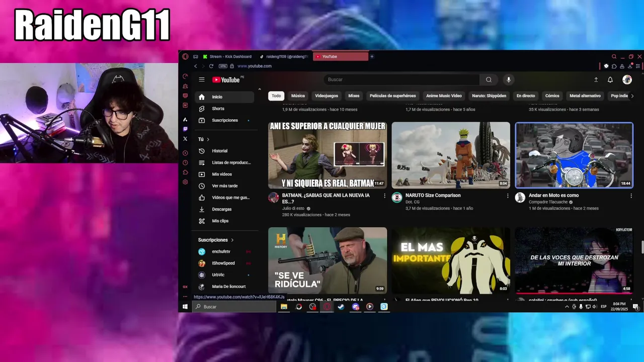Toggle the VPN badge in the address bar
The width and height of the screenshot is (644, 362).
pyautogui.click(x=223, y=66)
